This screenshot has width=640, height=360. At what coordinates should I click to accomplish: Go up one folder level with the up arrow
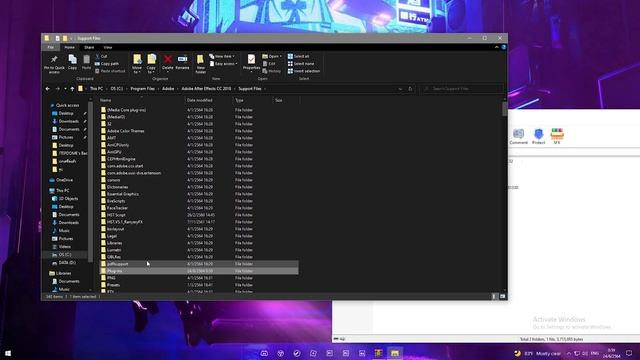click(72, 89)
